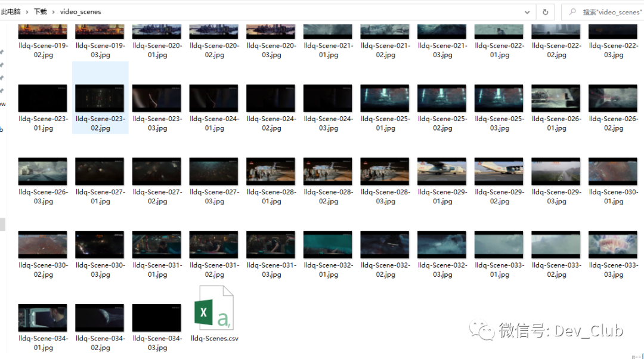Viewport: 644px width, 359px height.
Task: Select thumbnail lldq-Scene-030-01.jpg
Action: (x=613, y=171)
